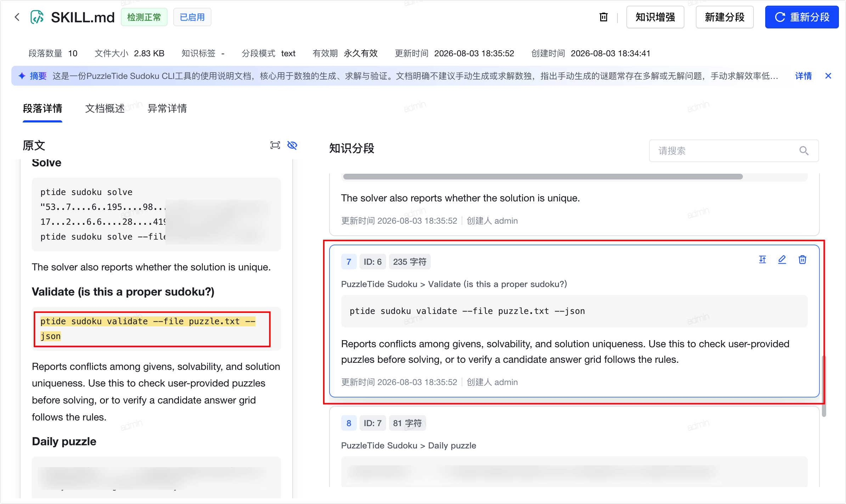The width and height of the screenshot is (846, 504).
Task: Edit segment 7 with the pencil icon
Action: 782,259
